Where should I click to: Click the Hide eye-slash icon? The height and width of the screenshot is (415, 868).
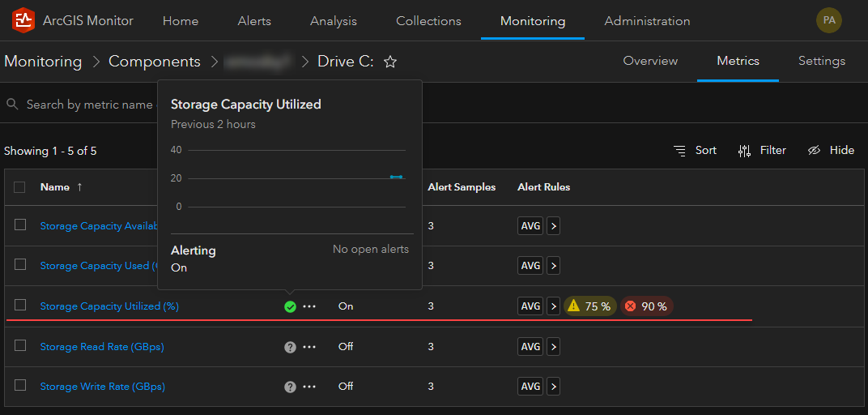[815, 150]
